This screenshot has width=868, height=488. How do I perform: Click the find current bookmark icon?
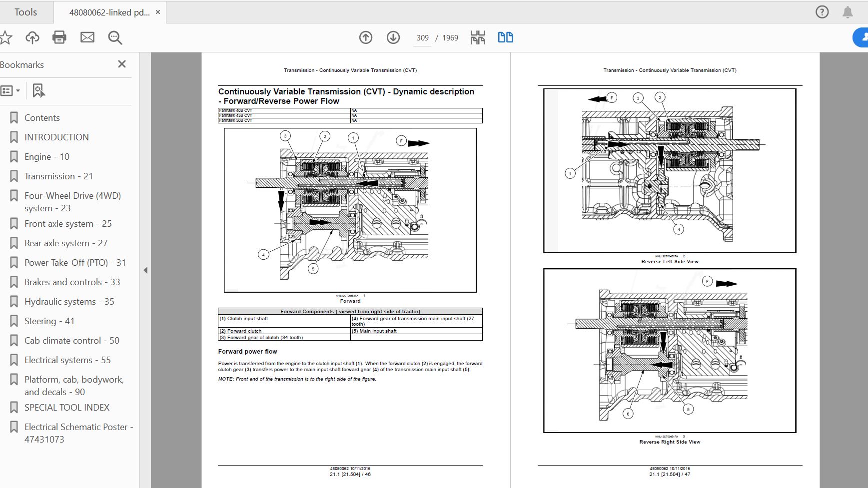[38, 90]
